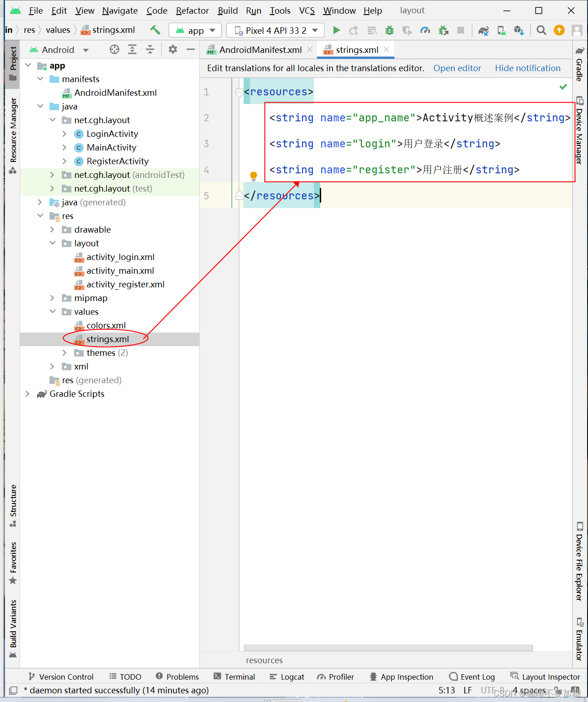
Task: Debug the app with the bug icon
Action: pyautogui.click(x=389, y=30)
